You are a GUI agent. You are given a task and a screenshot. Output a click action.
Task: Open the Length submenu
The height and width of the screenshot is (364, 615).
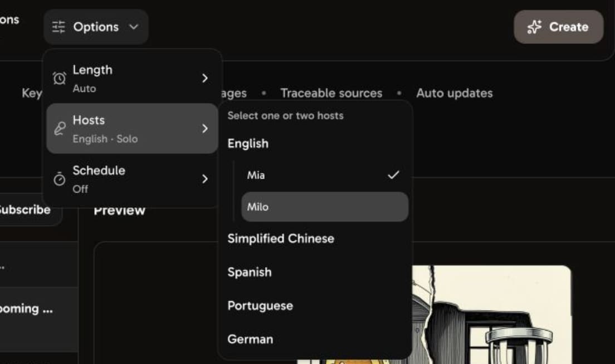[132, 78]
